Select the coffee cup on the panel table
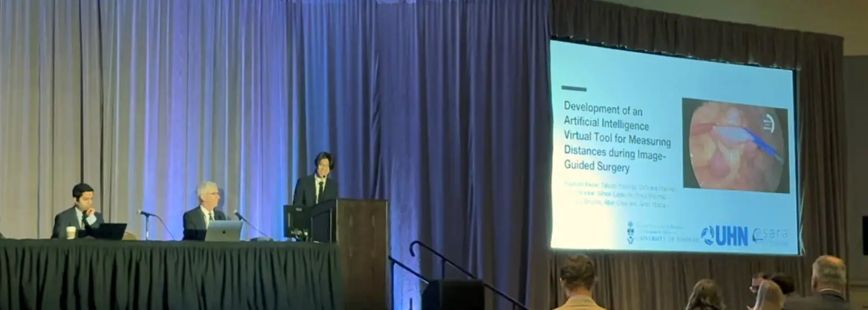Screen dimensions: 868x310 pos(71,232)
